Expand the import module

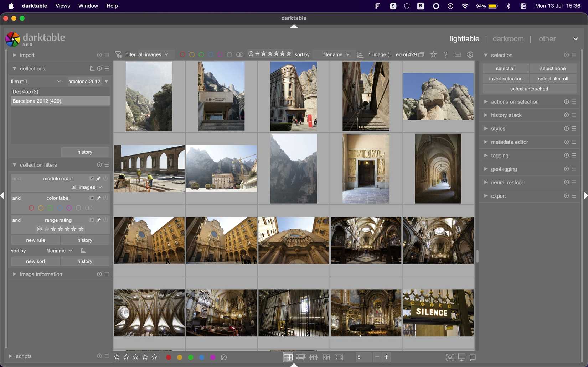(x=15, y=55)
